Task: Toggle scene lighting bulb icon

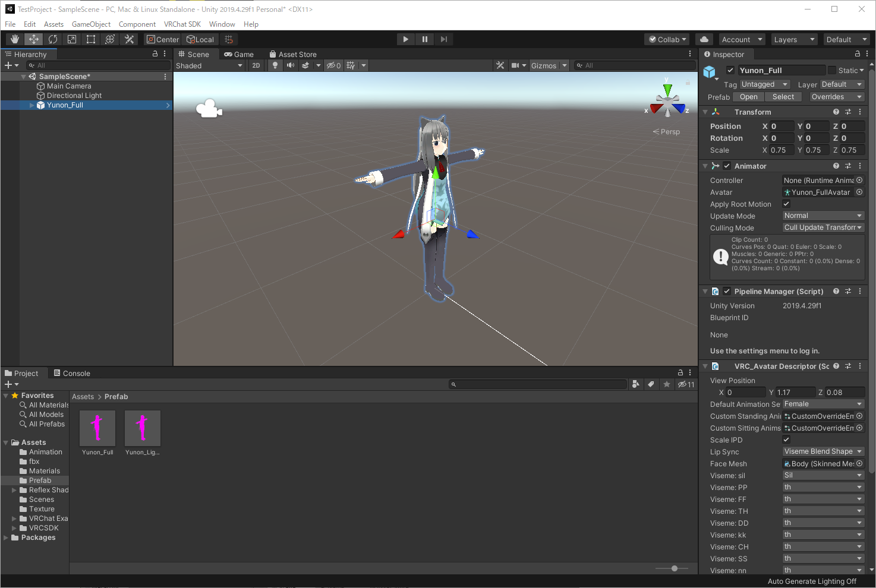Action: click(275, 65)
